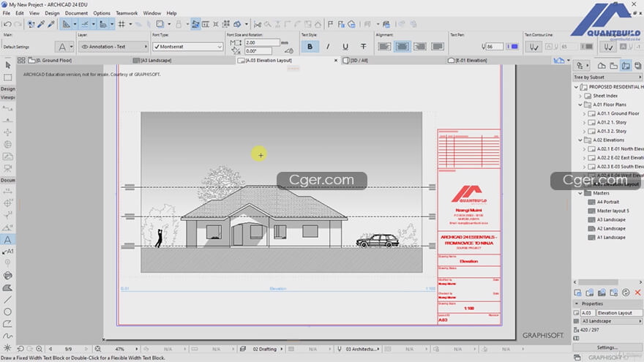Click the Fit in Window zoom icon
Viewport: 644px width, 362px height.
[98, 349]
